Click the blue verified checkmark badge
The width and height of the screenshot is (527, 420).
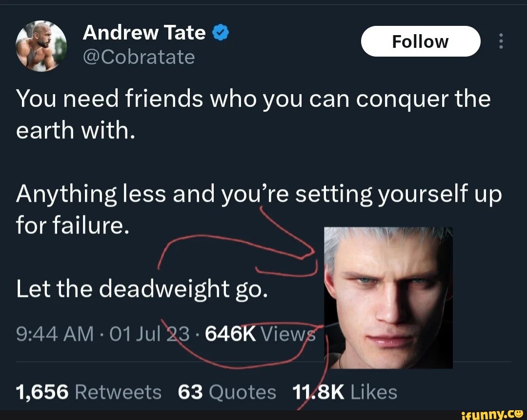(221, 33)
